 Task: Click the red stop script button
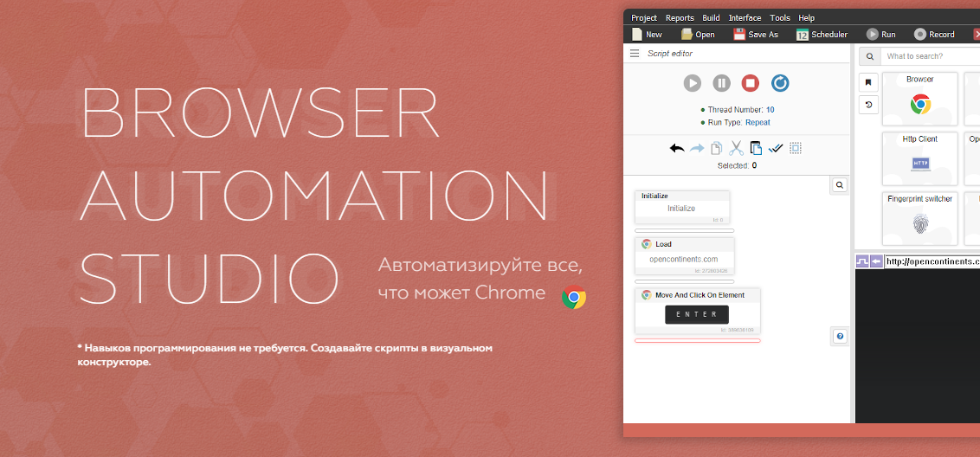click(x=751, y=83)
